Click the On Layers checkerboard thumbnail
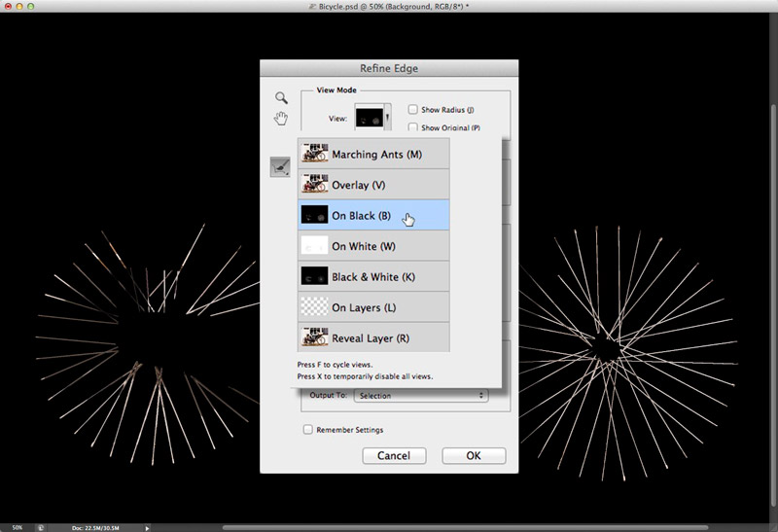Image resolution: width=778 pixels, height=532 pixels. 313,307
